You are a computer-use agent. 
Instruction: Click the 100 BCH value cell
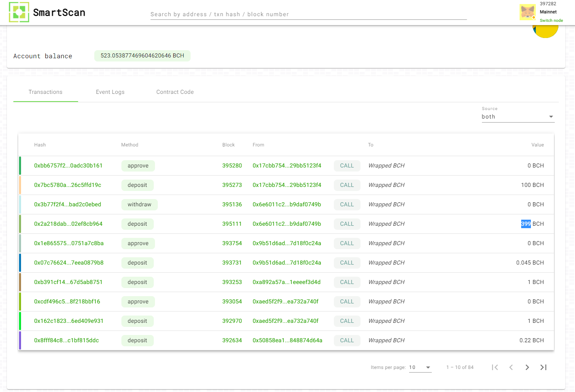533,185
